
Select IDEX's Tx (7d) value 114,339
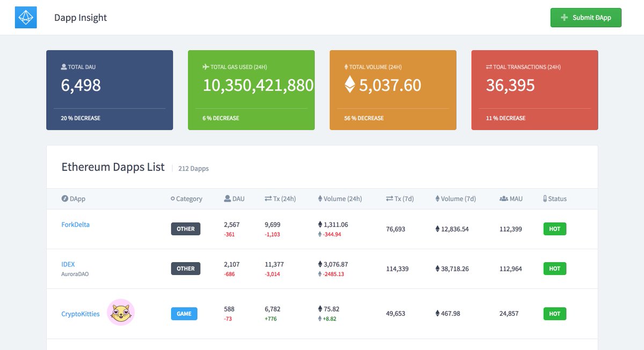pyautogui.click(x=397, y=269)
